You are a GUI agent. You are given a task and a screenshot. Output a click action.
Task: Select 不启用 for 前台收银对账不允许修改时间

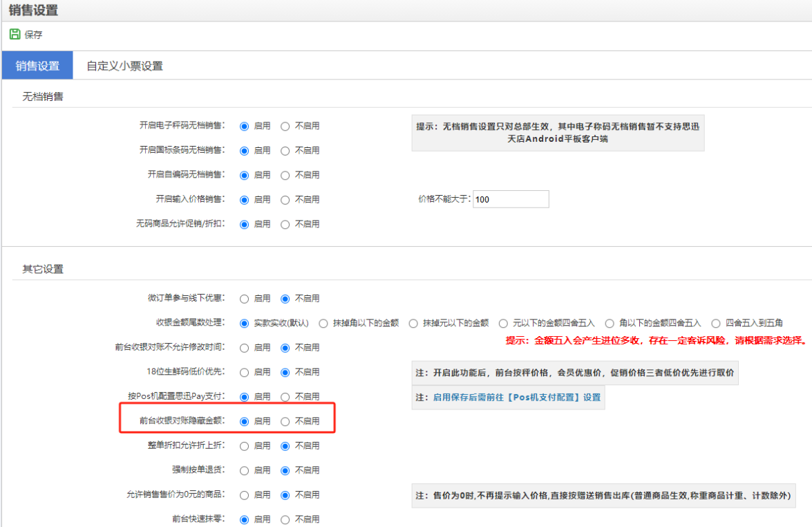tap(285, 348)
